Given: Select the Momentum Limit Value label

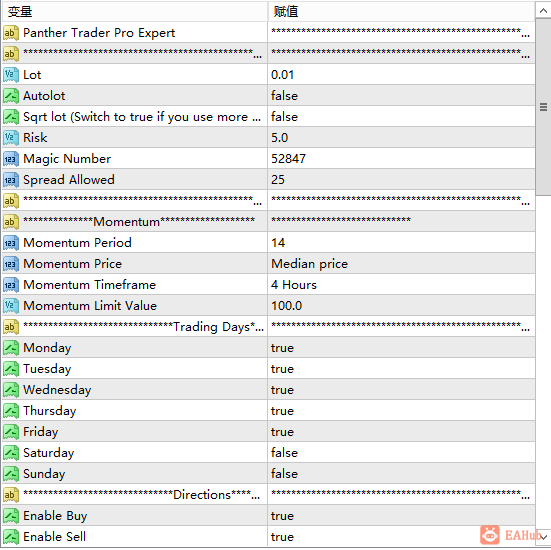Looking at the screenshot, I should (90, 306).
